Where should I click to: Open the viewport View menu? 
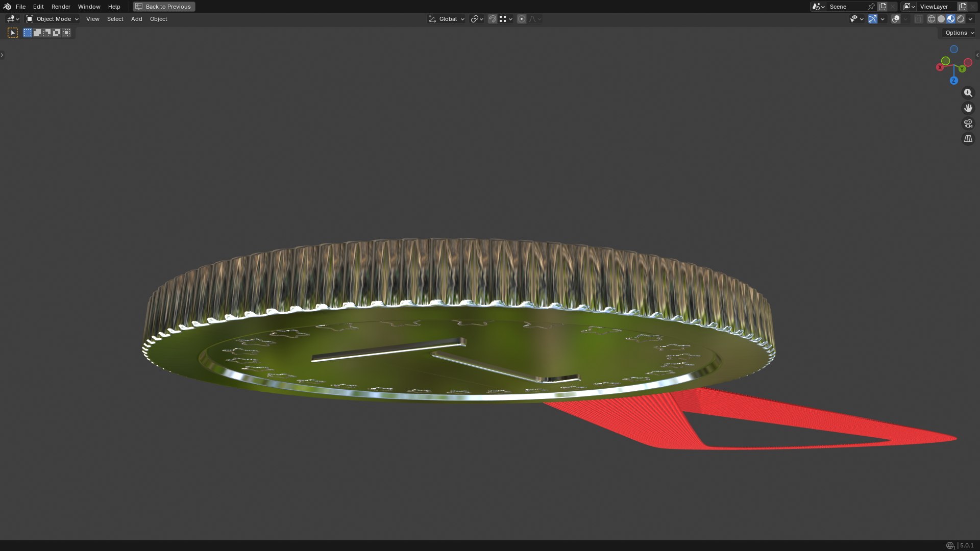click(92, 19)
